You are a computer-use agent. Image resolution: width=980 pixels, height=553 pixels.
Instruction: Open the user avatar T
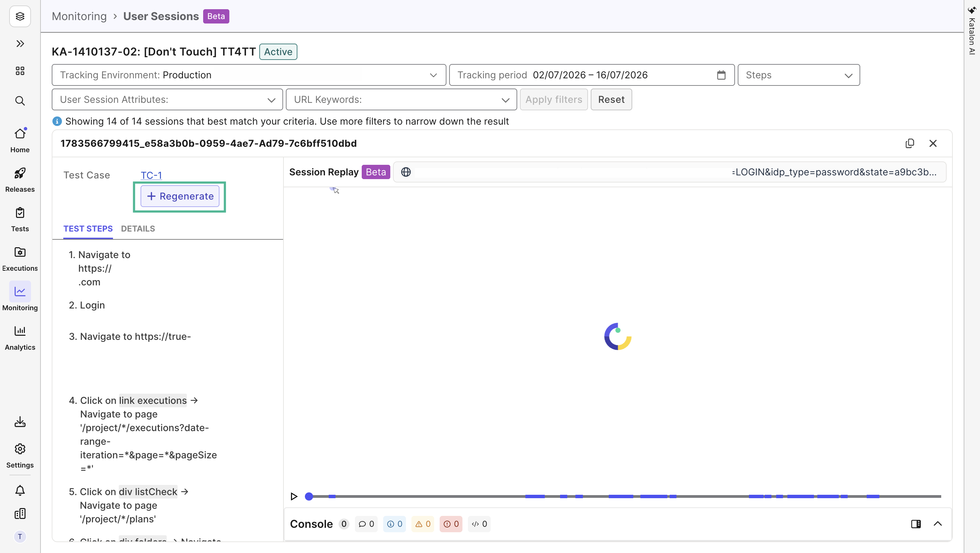tap(20, 537)
